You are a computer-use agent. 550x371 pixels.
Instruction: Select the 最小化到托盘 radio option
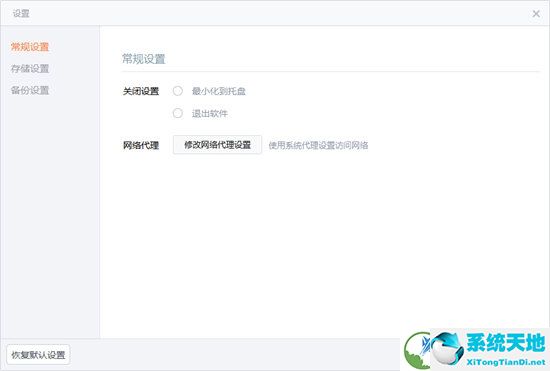point(178,91)
